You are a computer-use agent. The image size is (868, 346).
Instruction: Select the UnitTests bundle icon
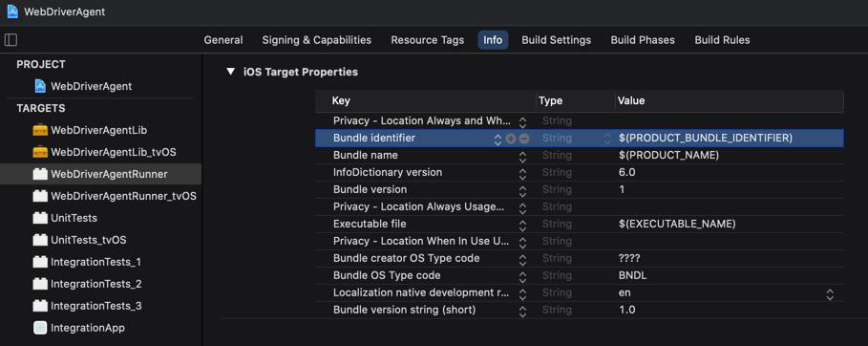click(x=40, y=218)
